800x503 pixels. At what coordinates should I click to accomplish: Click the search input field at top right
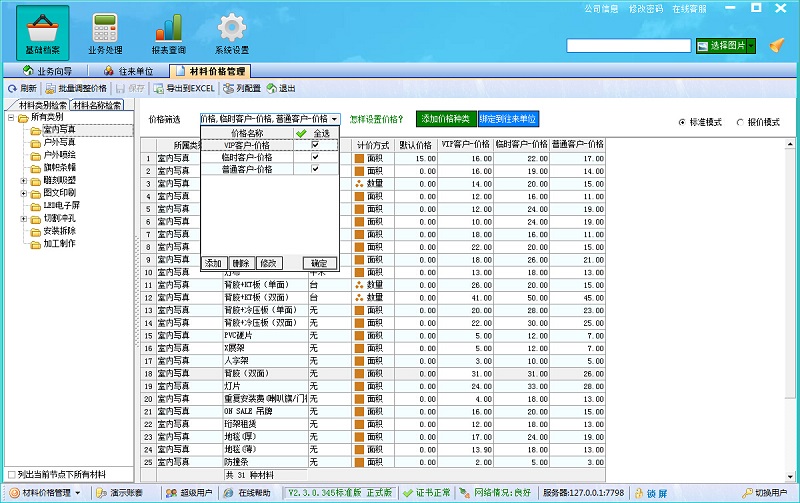(628, 45)
